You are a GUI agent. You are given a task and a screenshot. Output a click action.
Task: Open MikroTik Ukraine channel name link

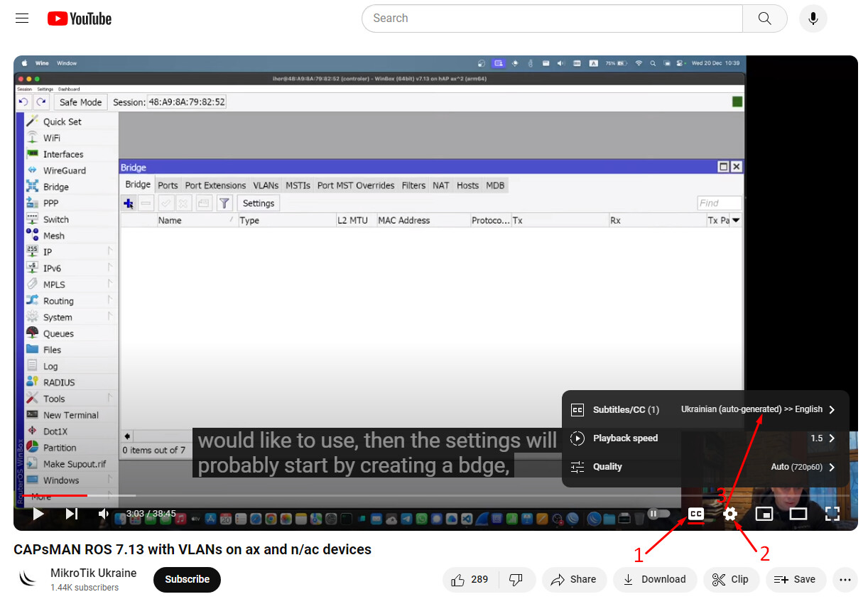[93, 573]
